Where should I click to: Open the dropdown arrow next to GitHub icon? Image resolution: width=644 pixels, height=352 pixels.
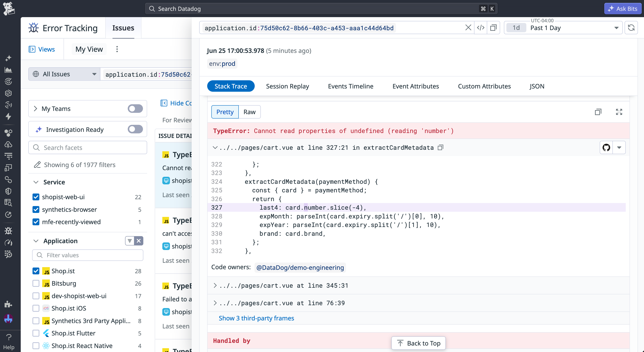coord(619,148)
